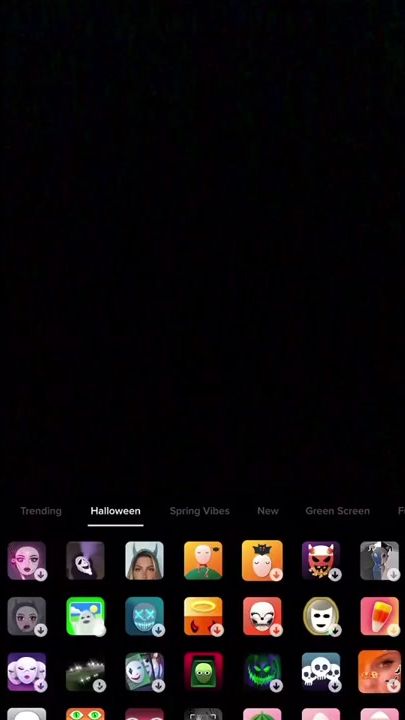The width and height of the screenshot is (405, 720).
Task: Pick the bald head on orange effect
Action: (x=203, y=561)
